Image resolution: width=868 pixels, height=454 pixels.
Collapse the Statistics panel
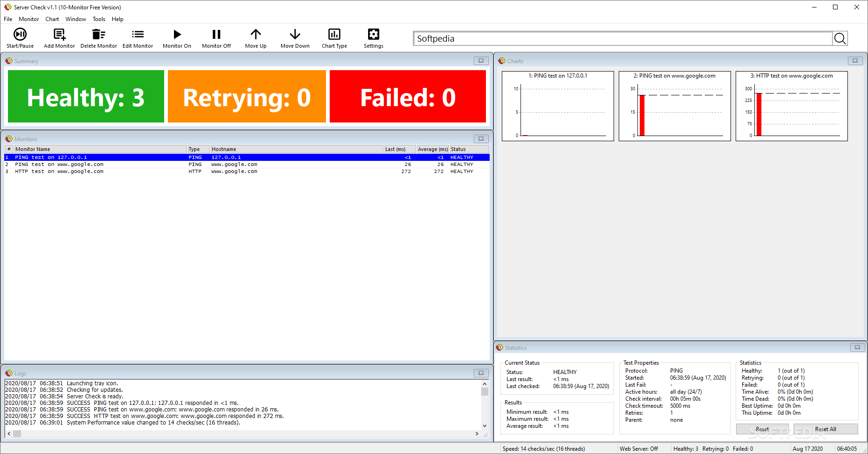857,347
